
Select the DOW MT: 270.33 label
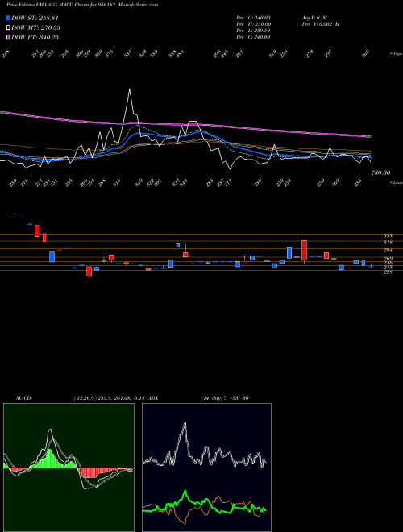(36, 27)
